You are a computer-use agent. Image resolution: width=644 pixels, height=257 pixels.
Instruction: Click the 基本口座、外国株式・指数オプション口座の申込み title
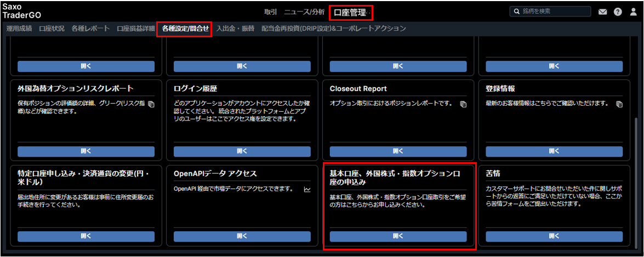point(394,178)
